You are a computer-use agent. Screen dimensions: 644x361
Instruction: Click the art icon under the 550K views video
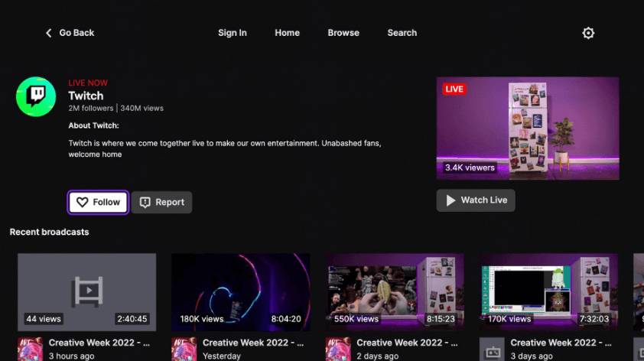(338, 349)
